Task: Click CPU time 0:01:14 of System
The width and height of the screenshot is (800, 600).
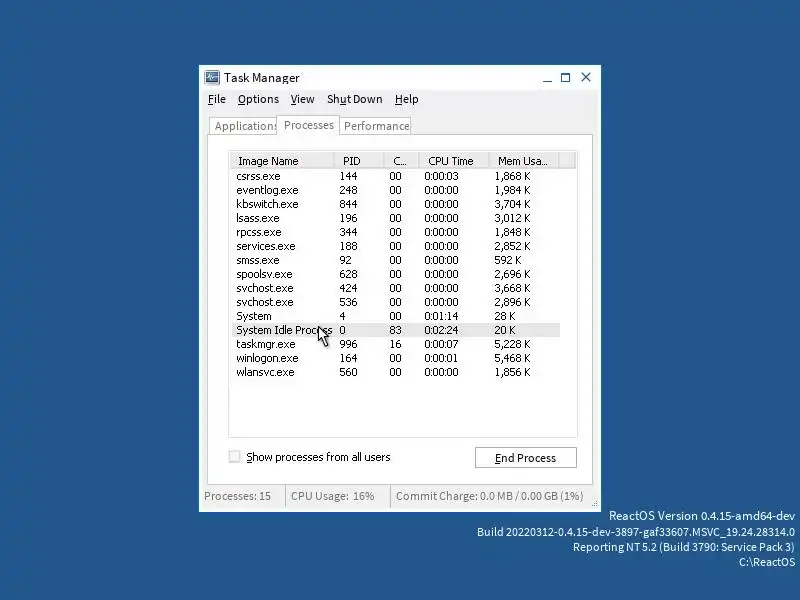Action: pyautogui.click(x=441, y=316)
